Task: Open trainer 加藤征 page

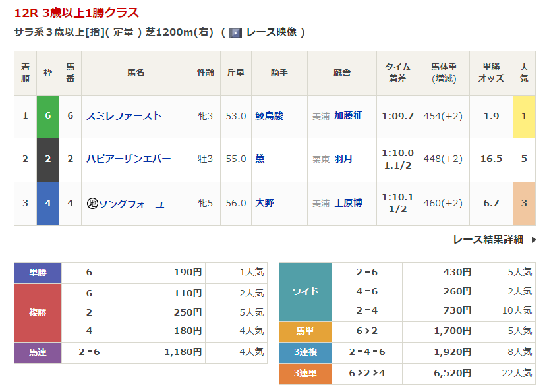Action: click(x=348, y=116)
